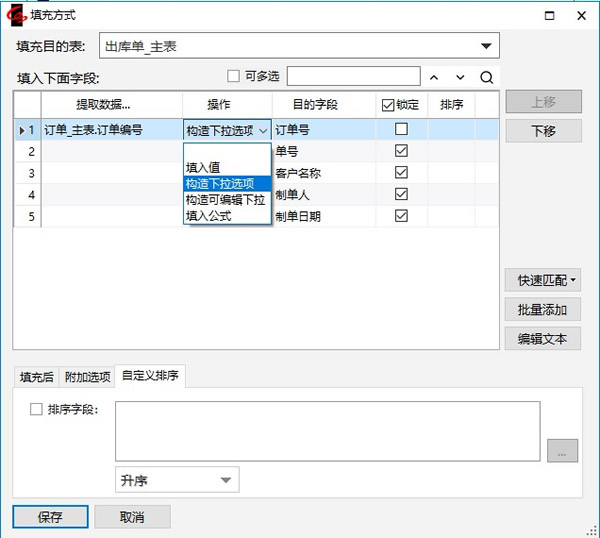The image size is (600, 538).
Task: Select 填入公式 from the operation list
Action: pyautogui.click(x=209, y=214)
